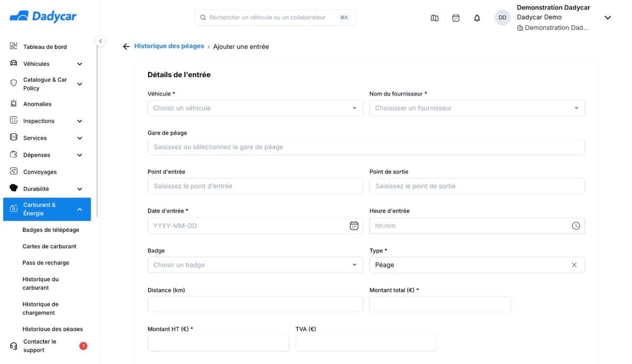This screenshot has height=364, width=632.
Task: Clear the Péage type selection
Action: (574, 265)
